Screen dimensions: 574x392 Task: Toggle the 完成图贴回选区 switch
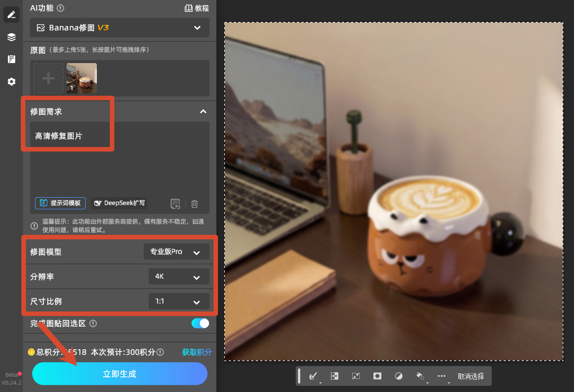pos(200,323)
